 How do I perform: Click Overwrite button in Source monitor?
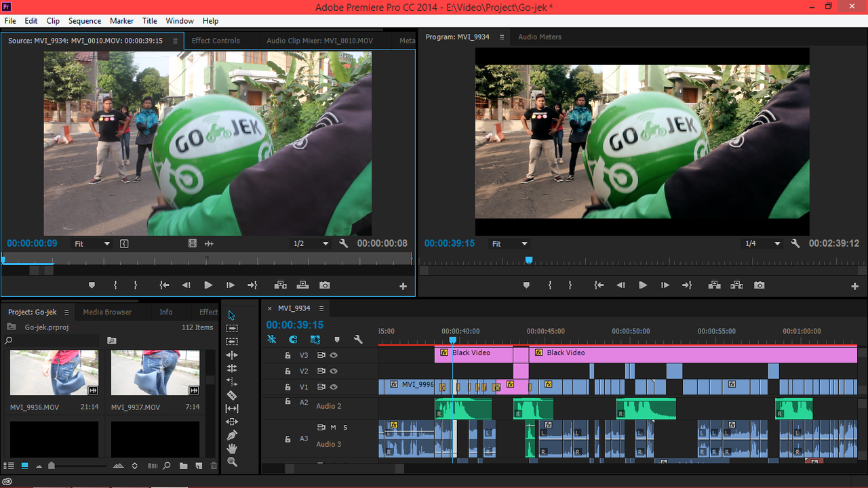(x=302, y=285)
